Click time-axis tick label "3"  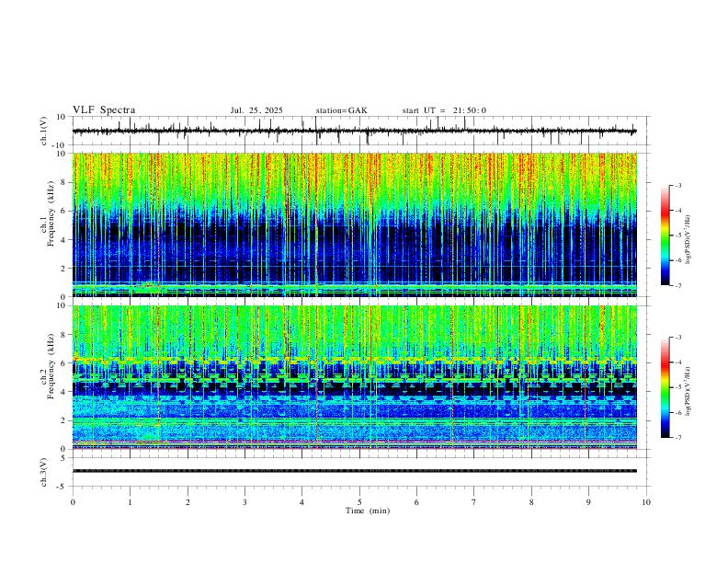click(245, 502)
